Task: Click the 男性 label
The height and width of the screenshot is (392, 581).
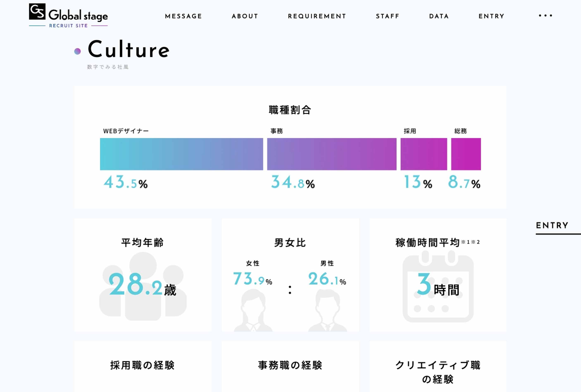Action: (327, 263)
